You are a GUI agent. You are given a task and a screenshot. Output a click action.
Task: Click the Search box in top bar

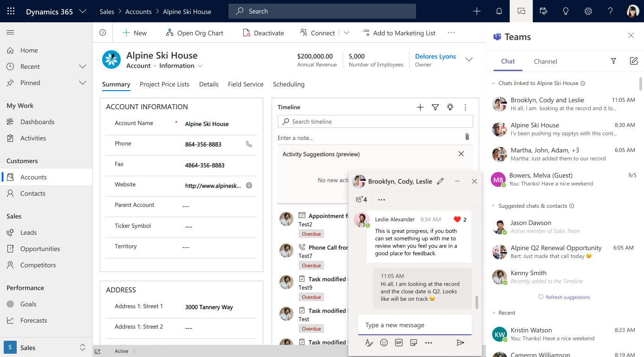click(x=322, y=11)
